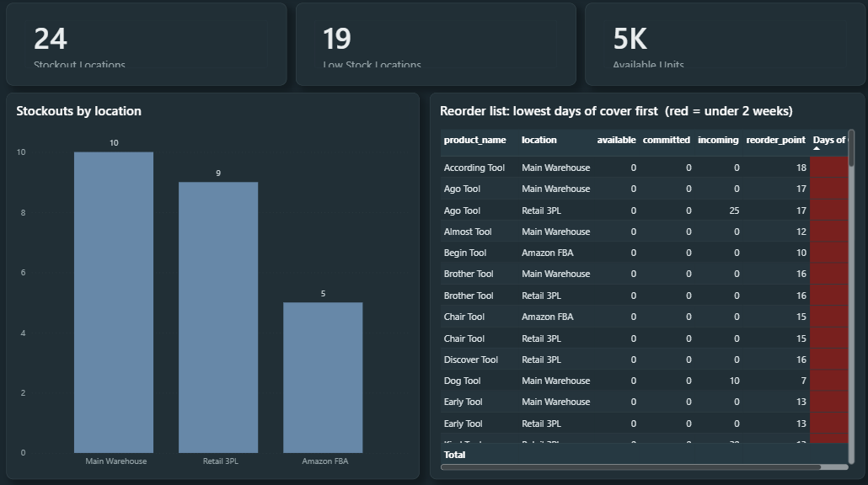Select "Main Warehouse" in the Early Tool row

point(556,402)
